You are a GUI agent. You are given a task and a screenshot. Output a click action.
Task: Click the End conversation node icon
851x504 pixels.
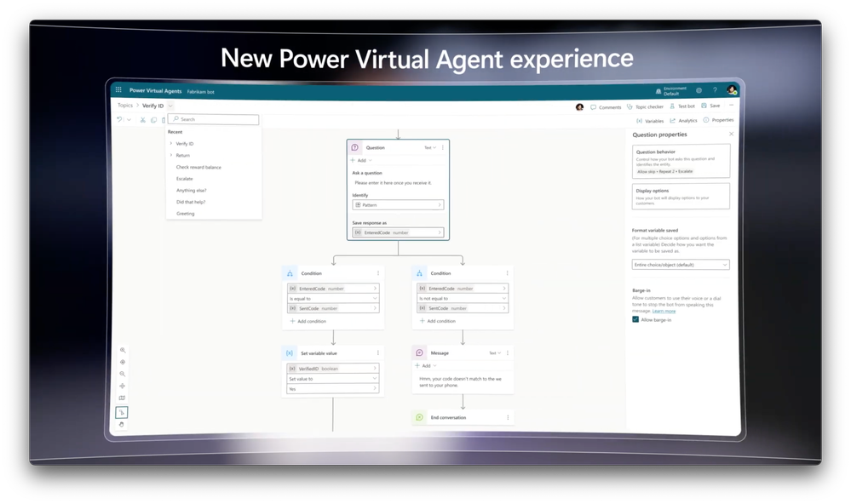pos(419,418)
